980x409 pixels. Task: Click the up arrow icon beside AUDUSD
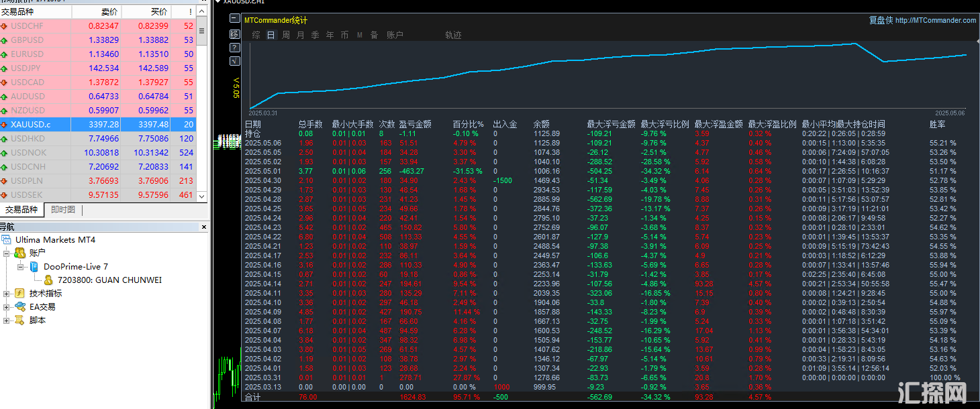[x=5, y=97]
